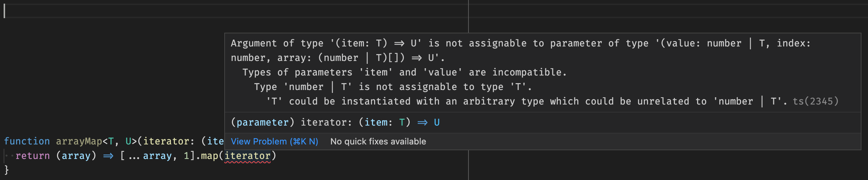868x180 pixels.
Task: Click the error code ts(2345)
Action: [x=815, y=101]
